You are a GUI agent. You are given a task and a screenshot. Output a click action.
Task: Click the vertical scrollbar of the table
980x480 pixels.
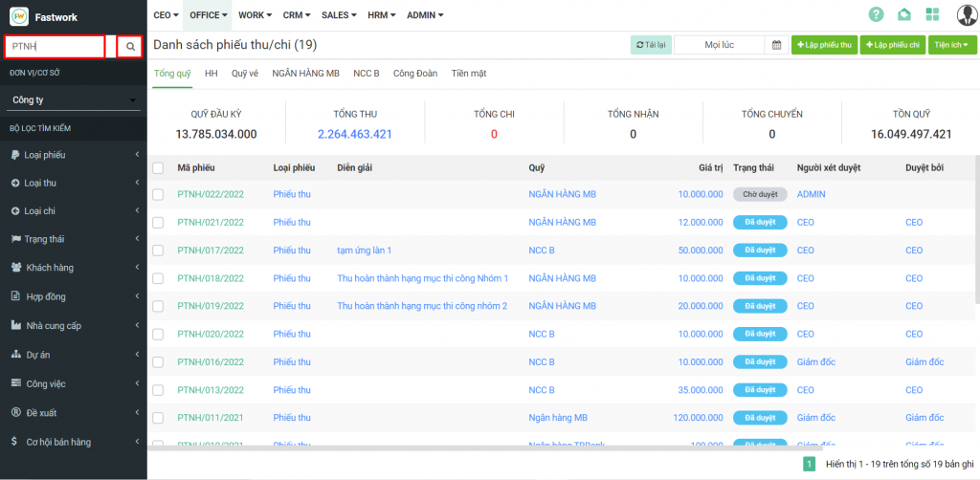976,229
